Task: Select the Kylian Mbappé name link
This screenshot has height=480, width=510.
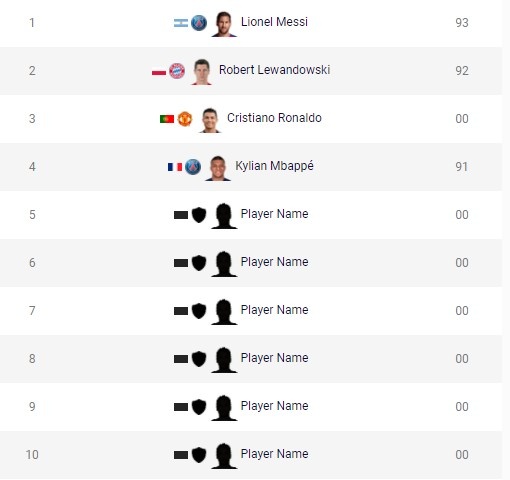Action: pos(275,166)
